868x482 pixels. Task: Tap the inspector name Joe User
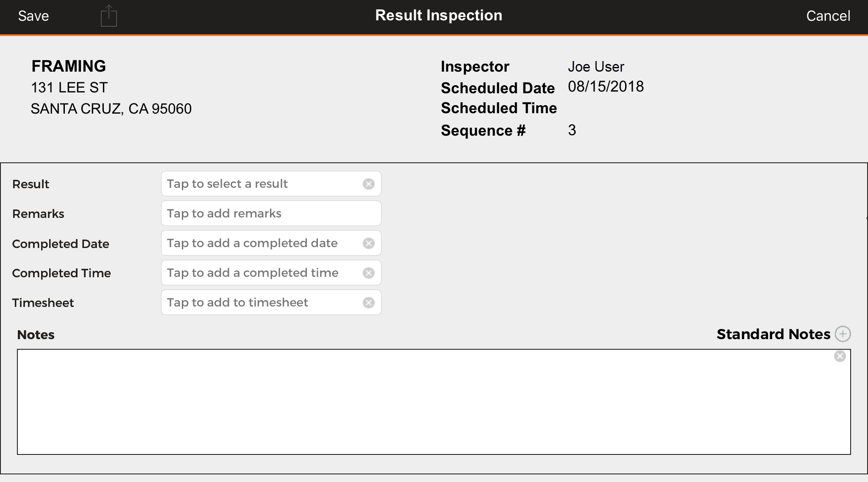tap(595, 67)
